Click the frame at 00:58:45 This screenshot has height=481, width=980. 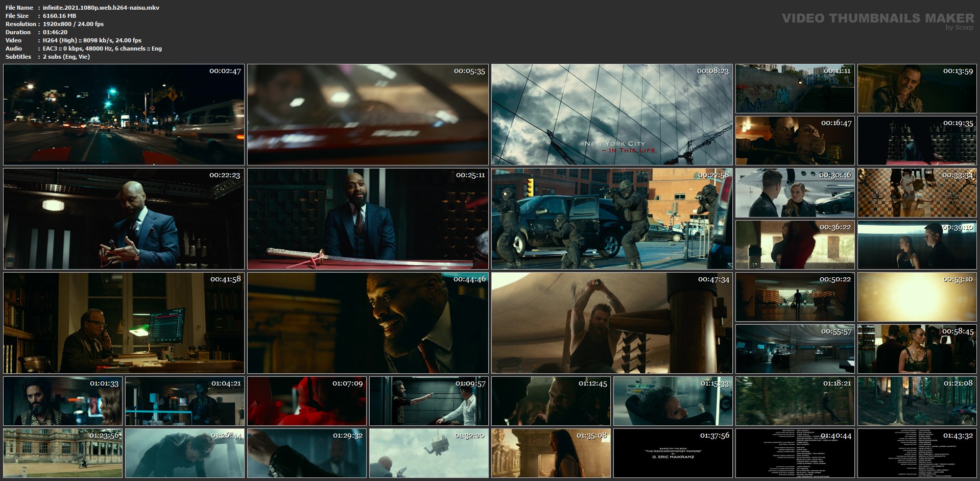tap(917, 349)
